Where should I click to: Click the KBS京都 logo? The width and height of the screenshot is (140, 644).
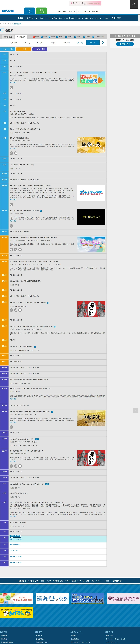pos(8,11)
